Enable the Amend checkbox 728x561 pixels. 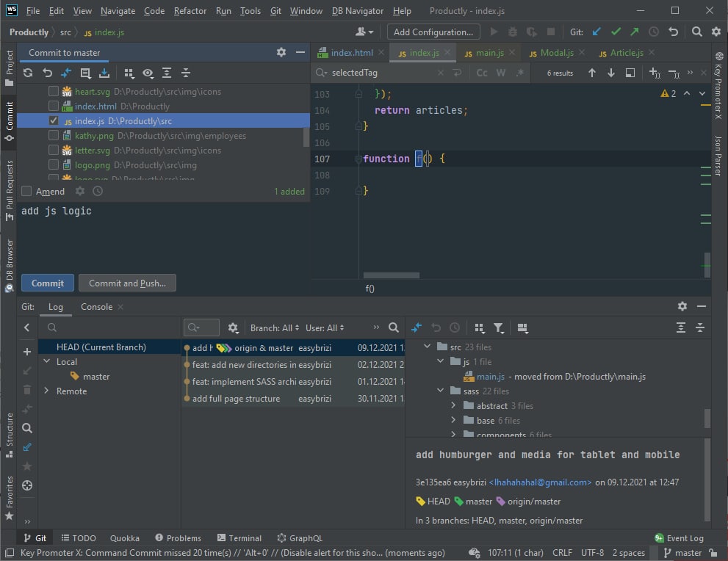point(27,192)
